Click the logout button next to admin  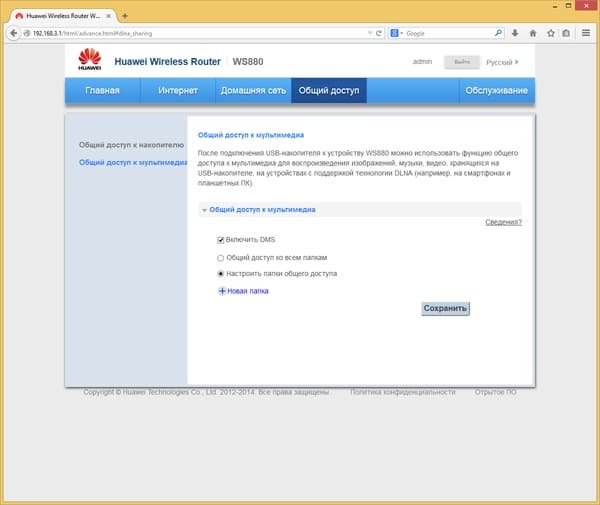click(x=462, y=62)
